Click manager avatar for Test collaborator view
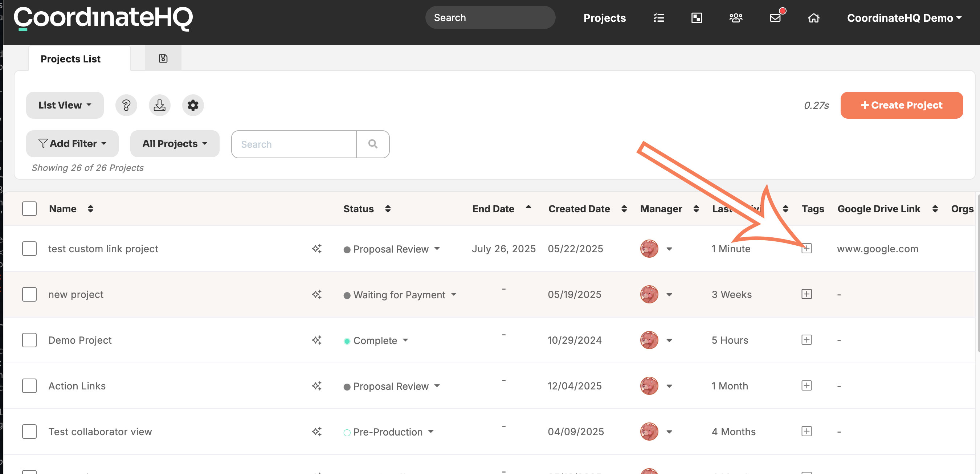Image resolution: width=980 pixels, height=474 pixels. (649, 432)
